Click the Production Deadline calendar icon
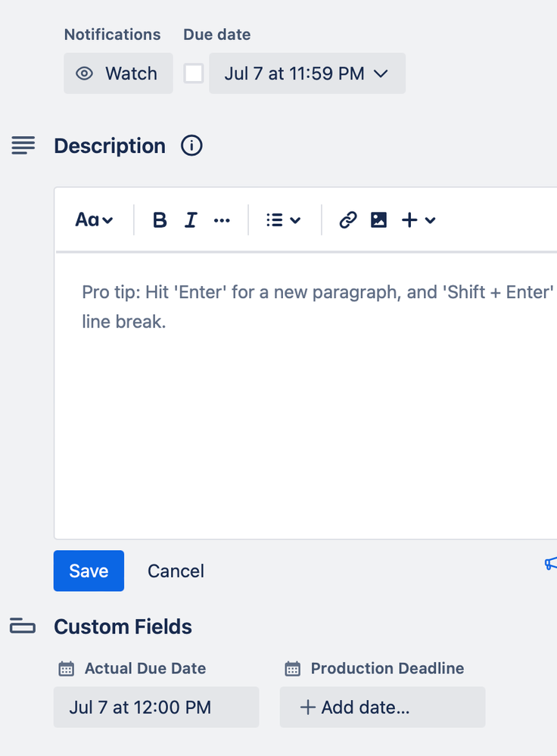The height and width of the screenshot is (756, 557). click(292, 669)
